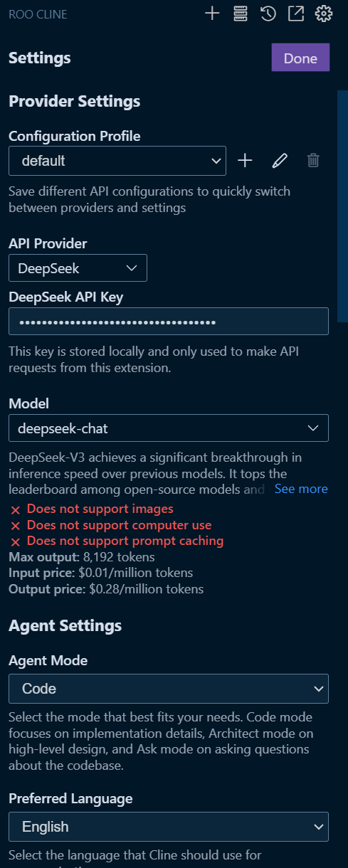Pop out panel into editor icon

point(296,14)
